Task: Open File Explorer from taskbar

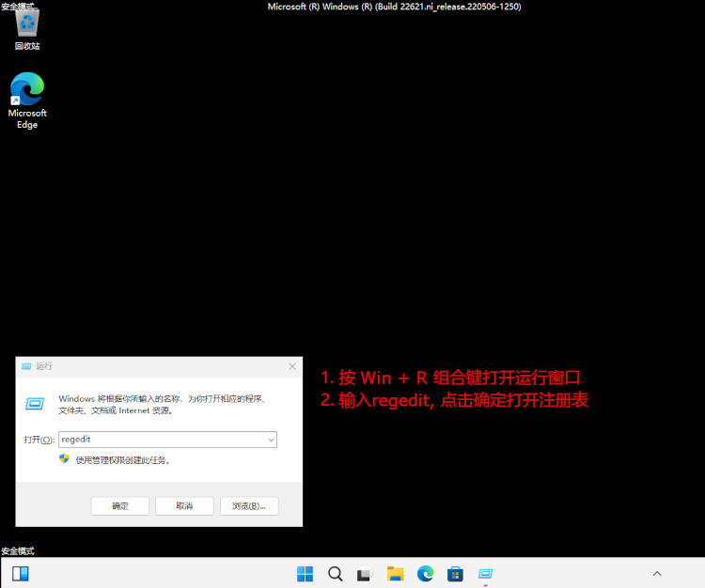Action: [395, 574]
